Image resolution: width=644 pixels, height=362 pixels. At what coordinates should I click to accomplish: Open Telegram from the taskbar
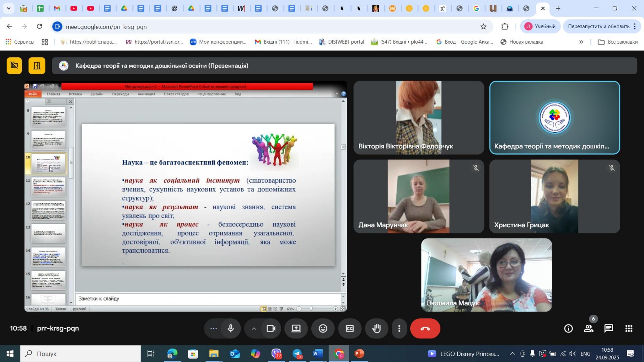[x=297, y=354]
